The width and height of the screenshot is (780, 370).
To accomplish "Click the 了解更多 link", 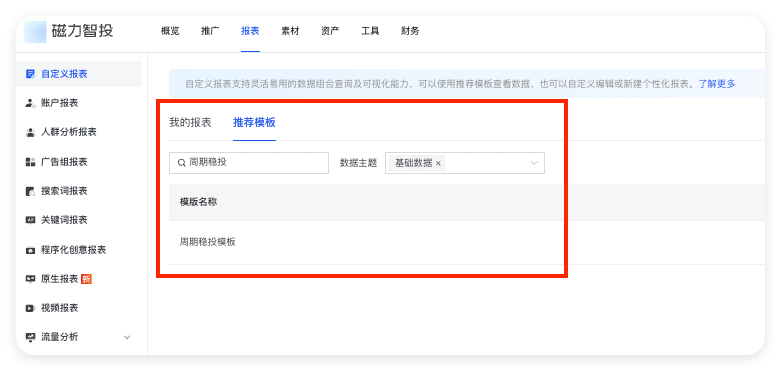I will (717, 84).
